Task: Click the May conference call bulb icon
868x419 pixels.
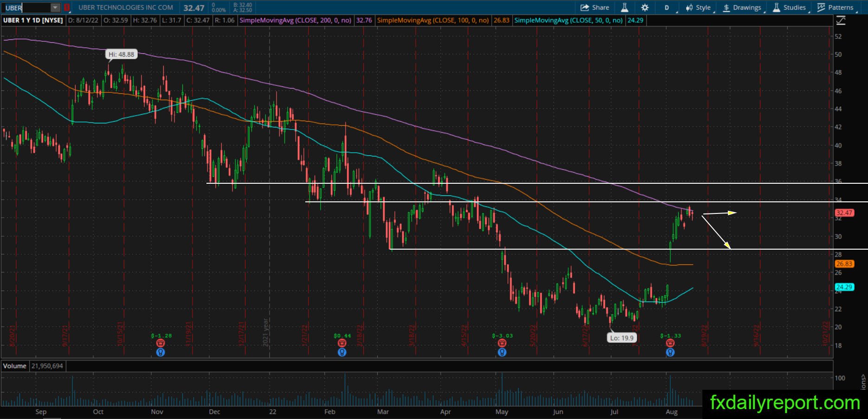Action: (502, 352)
